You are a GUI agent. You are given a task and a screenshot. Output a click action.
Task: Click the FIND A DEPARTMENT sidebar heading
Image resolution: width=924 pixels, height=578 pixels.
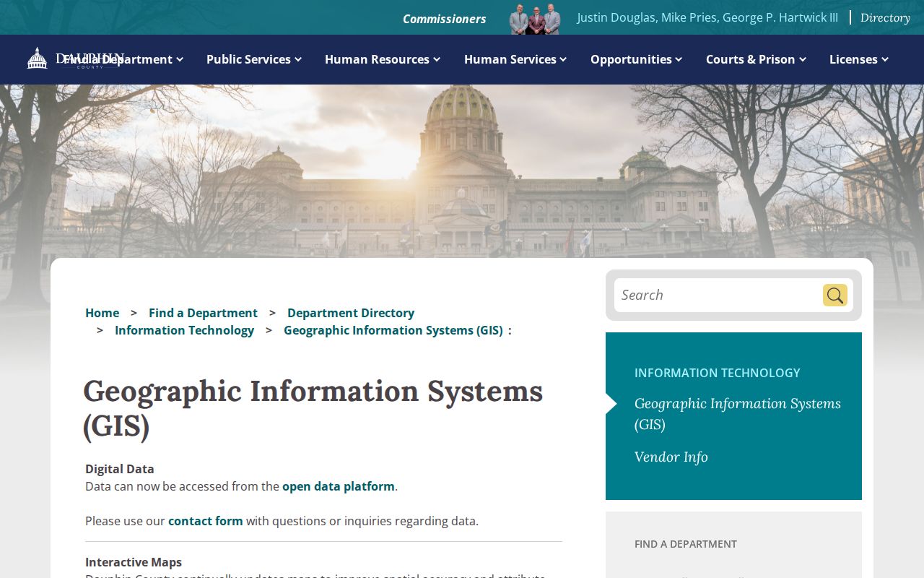click(685, 544)
